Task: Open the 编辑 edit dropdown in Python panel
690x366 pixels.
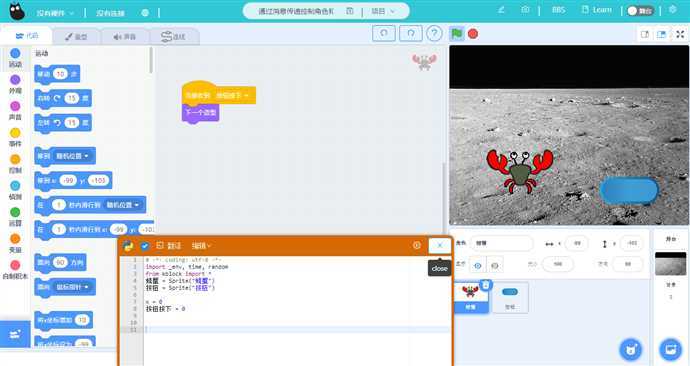Action: click(x=201, y=245)
